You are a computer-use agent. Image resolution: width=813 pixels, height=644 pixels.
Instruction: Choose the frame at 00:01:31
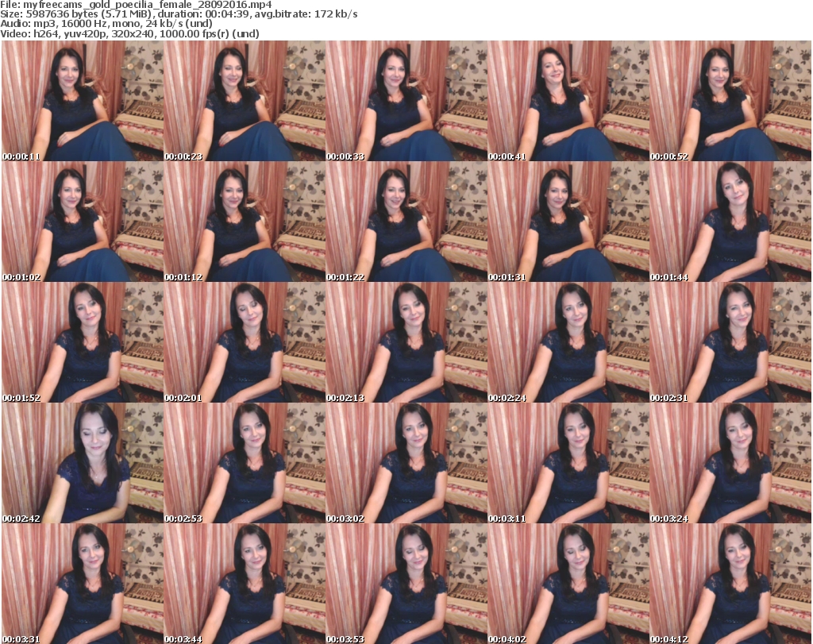point(568,222)
